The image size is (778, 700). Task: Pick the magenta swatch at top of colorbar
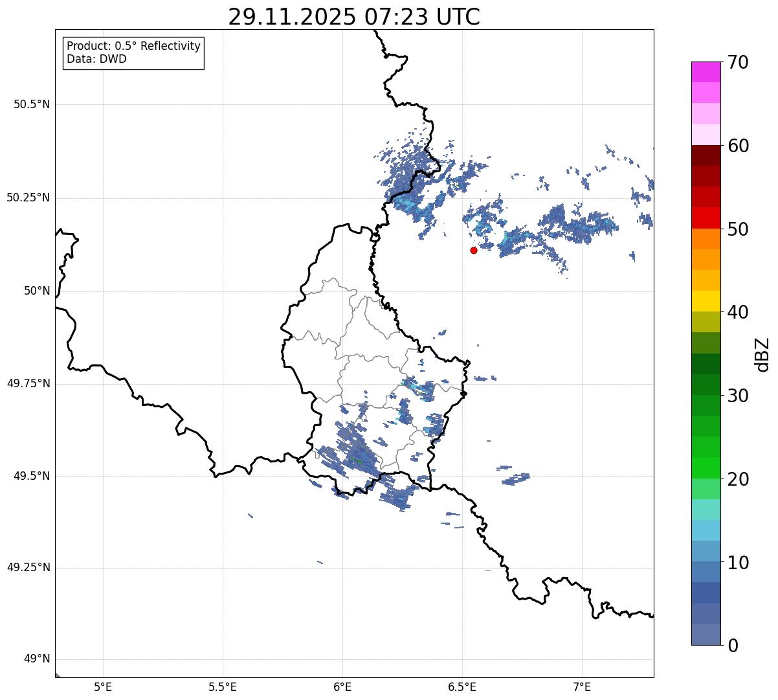pyautogui.click(x=706, y=72)
